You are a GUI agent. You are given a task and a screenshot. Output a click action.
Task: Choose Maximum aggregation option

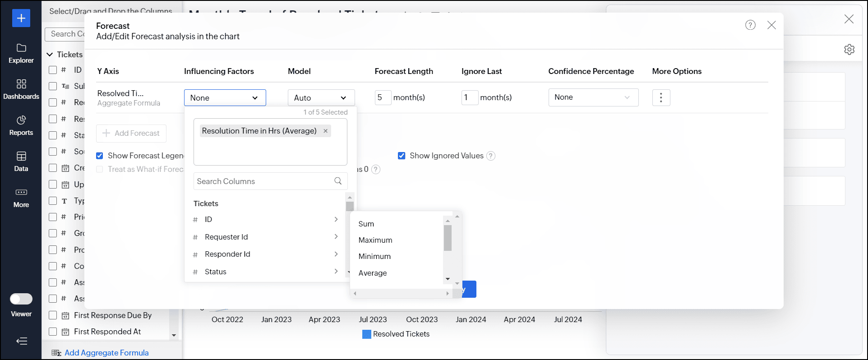375,240
